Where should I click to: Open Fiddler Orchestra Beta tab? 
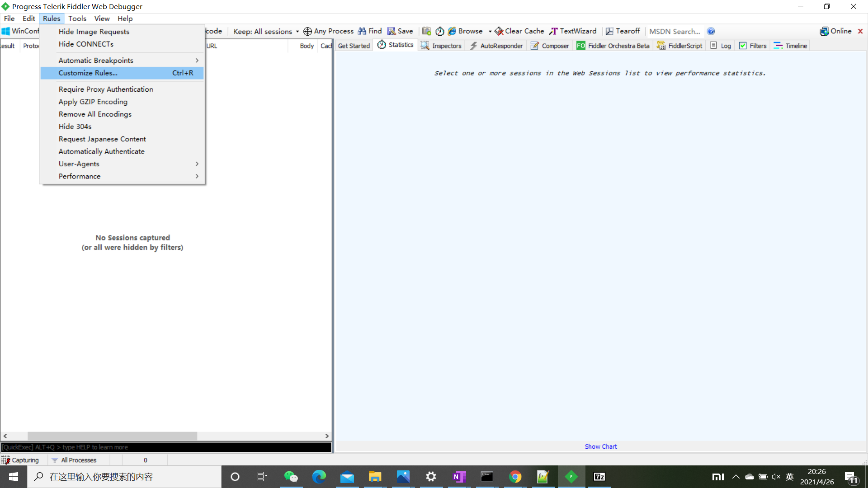point(613,46)
